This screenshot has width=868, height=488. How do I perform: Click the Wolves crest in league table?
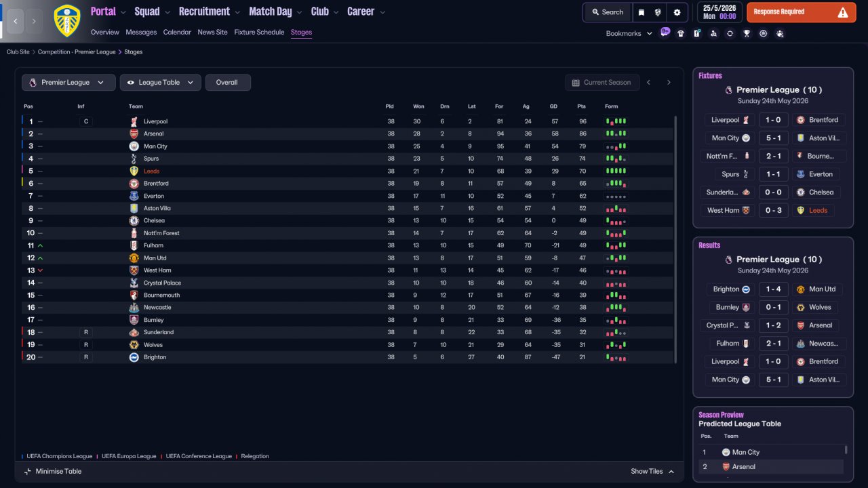click(134, 344)
